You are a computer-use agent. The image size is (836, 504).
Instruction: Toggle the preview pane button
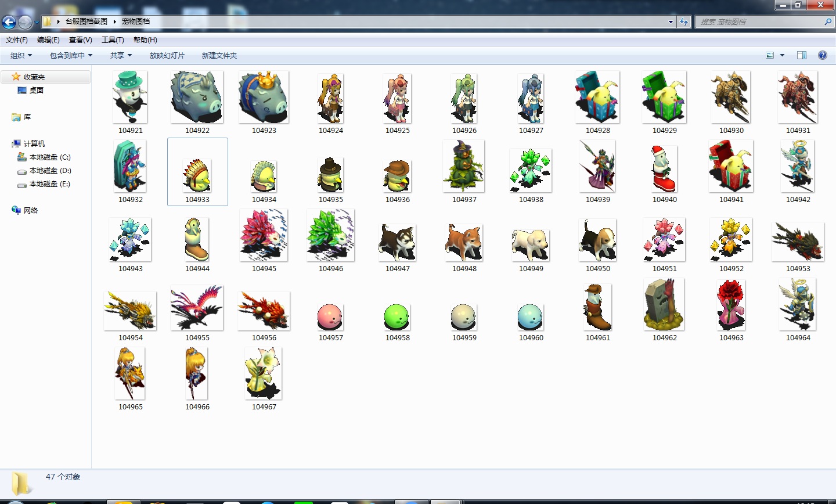pos(802,55)
